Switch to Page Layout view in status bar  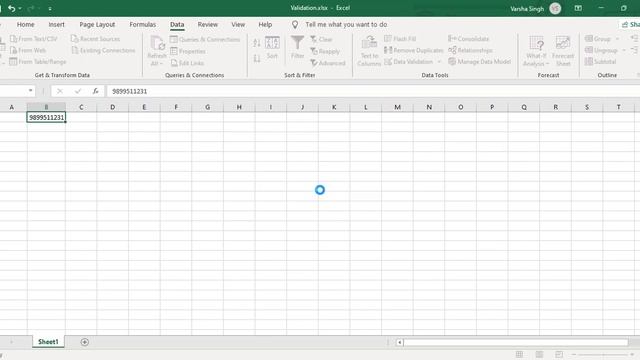click(x=539, y=354)
